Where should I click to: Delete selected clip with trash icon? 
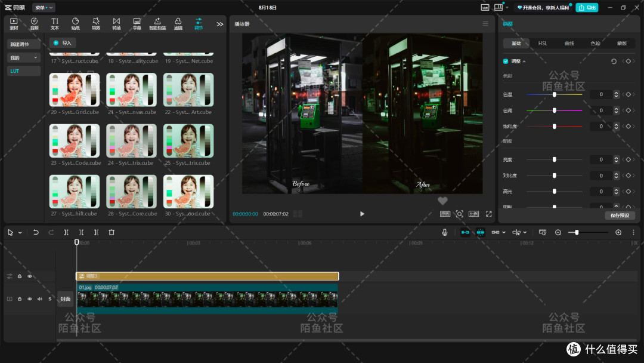112,232
